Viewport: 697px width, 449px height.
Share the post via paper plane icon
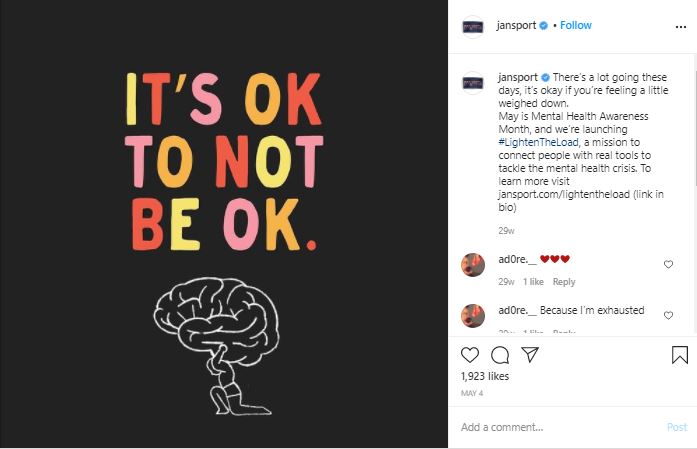coord(530,354)
